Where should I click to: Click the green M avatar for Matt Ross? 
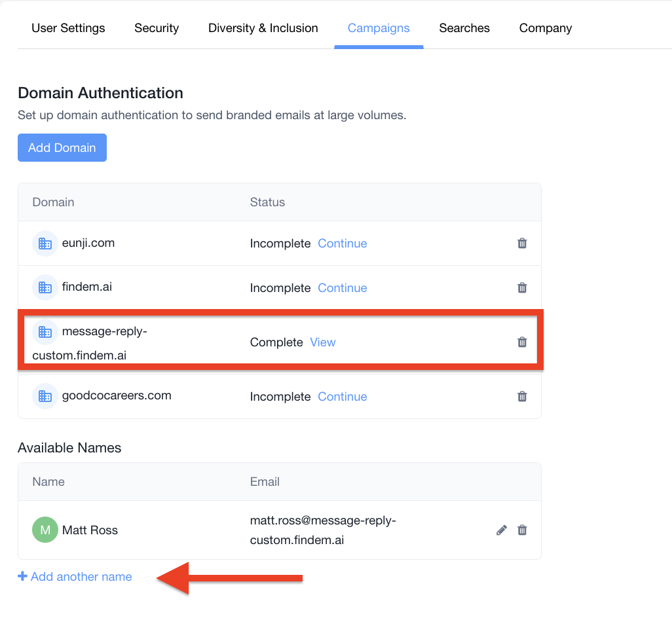pyautogui.click(x=45, y=530)
